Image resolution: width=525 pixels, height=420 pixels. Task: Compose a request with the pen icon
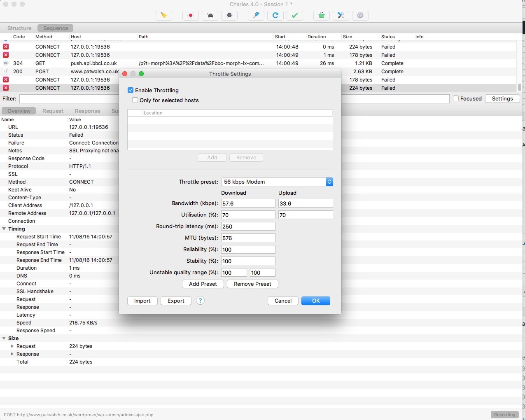pos(256,16)
